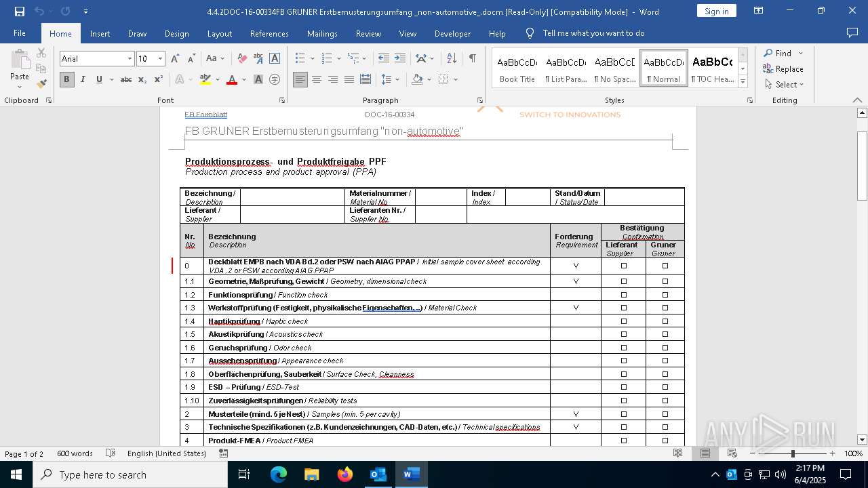868x488 pixels.
Task: Apply subscript formatting
Action: click(142, 79)
